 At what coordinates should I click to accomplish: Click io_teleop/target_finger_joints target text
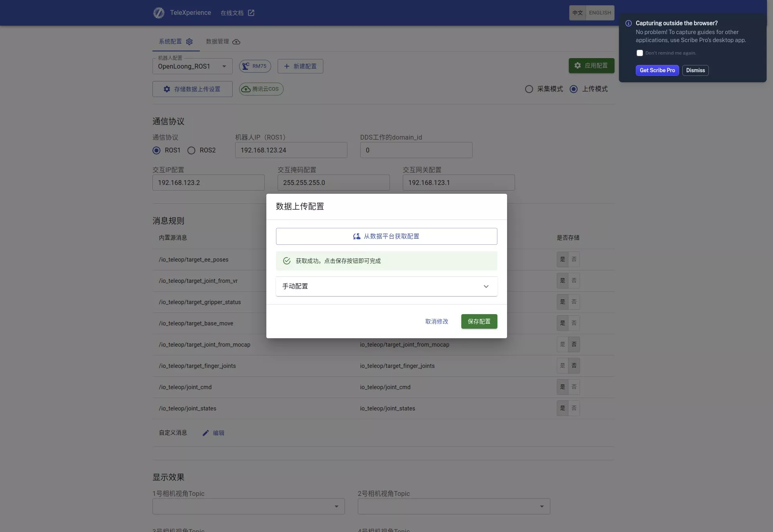tap(397, 366)
